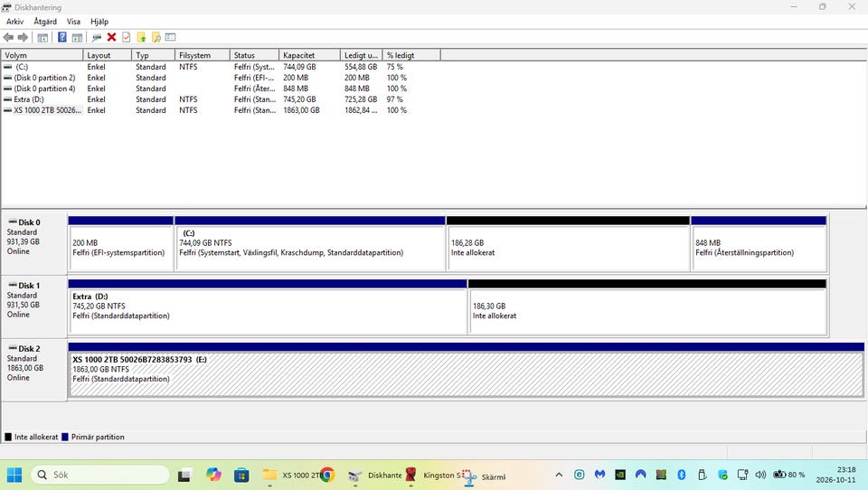Toggle the action pane toolbar icon
The width and height of the screenshot is (868, 490).
point(77,37)
